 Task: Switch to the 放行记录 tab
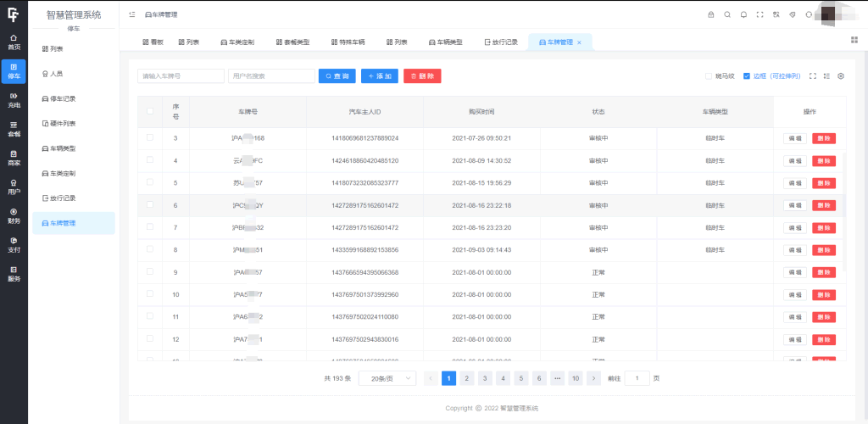coord(500,42)
